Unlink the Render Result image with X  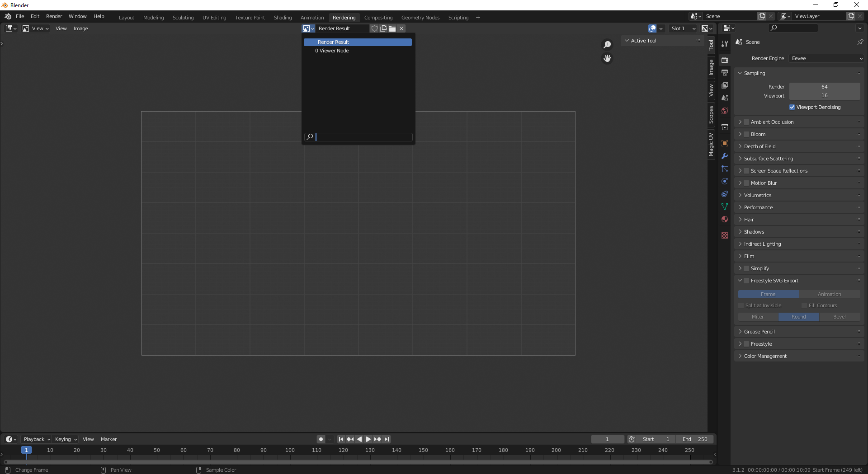401,28
